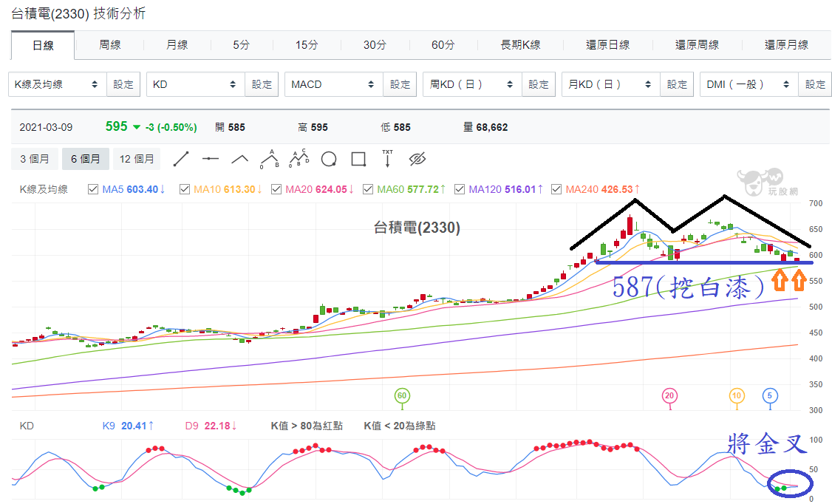Image resolution: width=832 pixels, height=504 pixels.
Task: Switch to the 60分 tab
Action: (443, 45)
